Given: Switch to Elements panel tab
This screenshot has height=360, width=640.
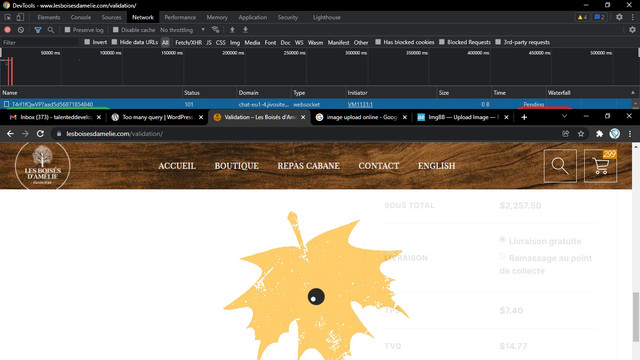Looking at the screenshot, I should point(49,17).
